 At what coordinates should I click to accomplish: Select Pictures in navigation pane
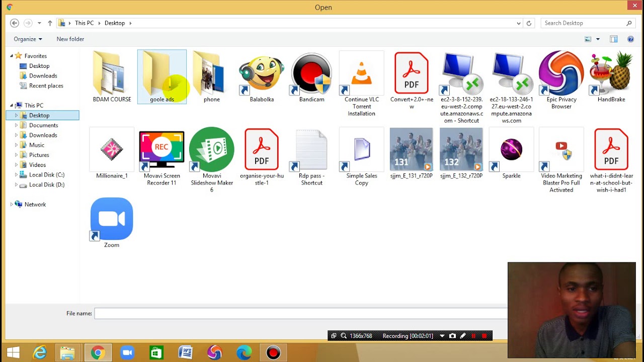pyautogui.click(x=39, y=155)
